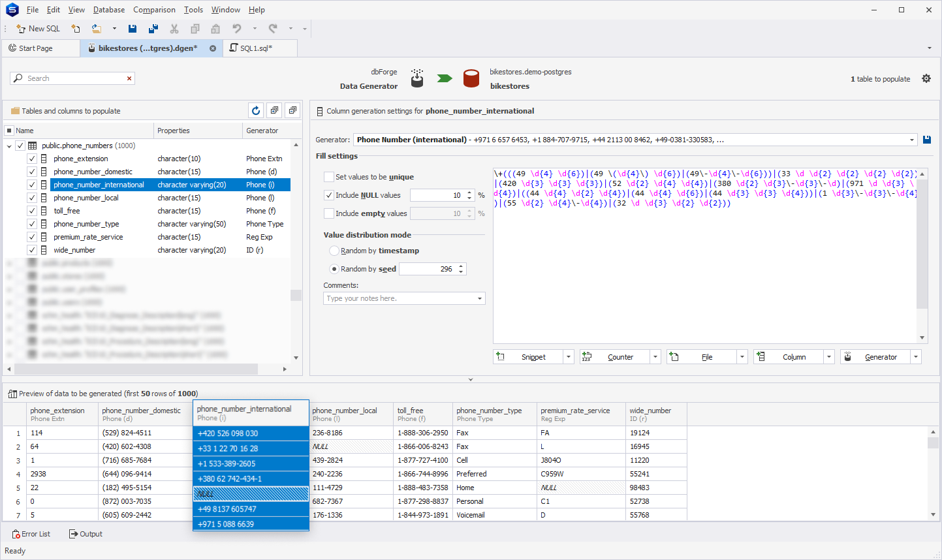
Task: Click the Counter button
Action: 615,357
